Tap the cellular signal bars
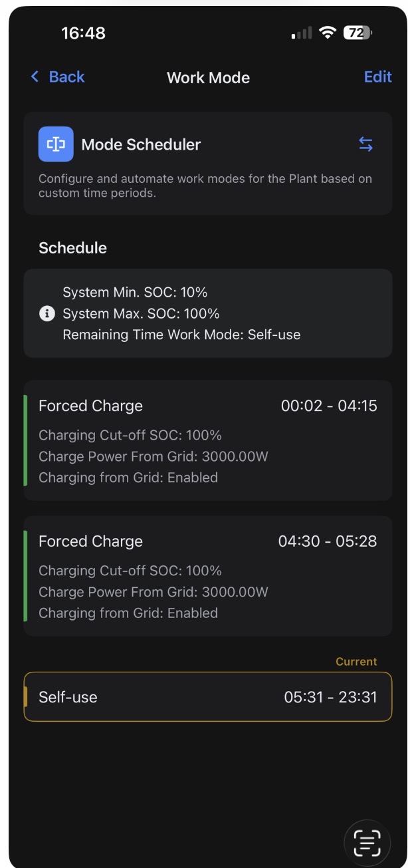Screen dimensions: 408x868 pos(301,34)
